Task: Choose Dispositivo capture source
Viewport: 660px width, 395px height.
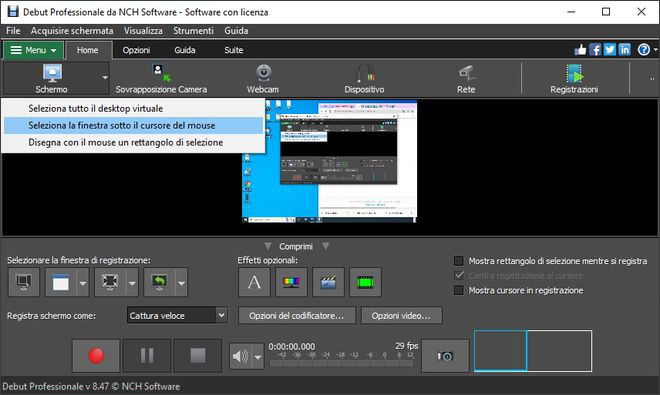Action: pos(364,79)
